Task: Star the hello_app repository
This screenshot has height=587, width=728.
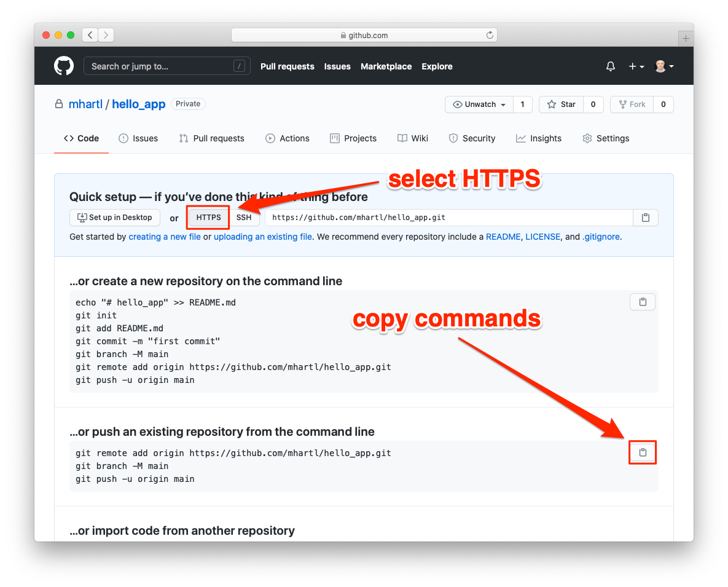Action: tap(561, 104)
